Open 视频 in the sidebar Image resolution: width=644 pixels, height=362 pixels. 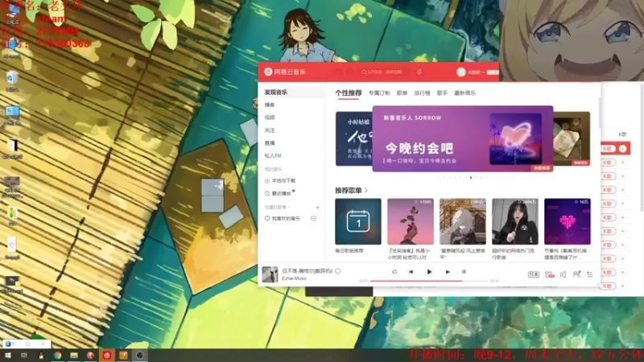coord(270,117)
